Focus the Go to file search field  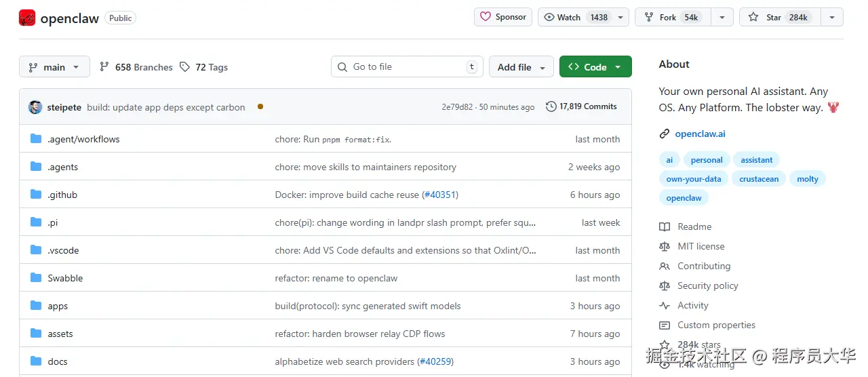pyautogui.click(x=407, y=66)
